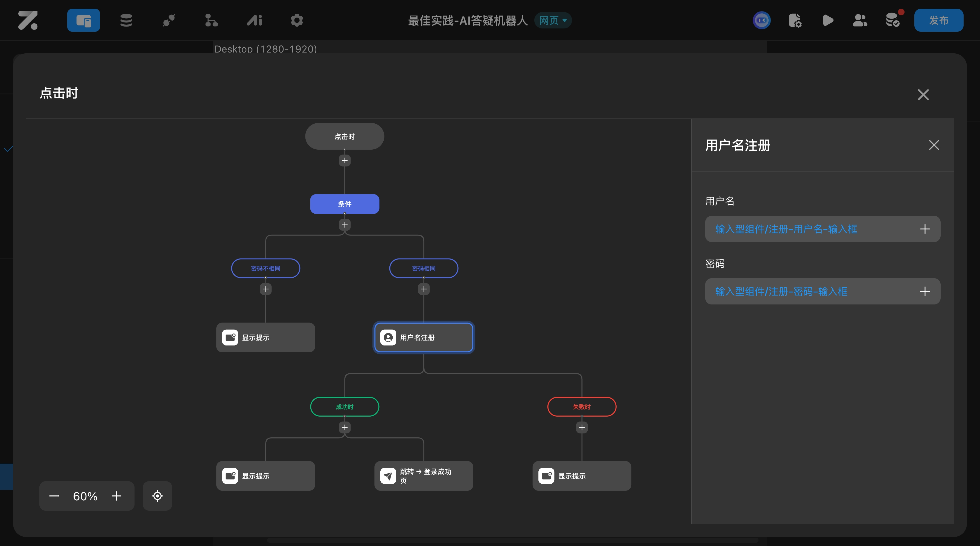The height and width of the screenshot is (546, 980).
Task: Click the user icon in 用户名注册 node
Action: 388,338
